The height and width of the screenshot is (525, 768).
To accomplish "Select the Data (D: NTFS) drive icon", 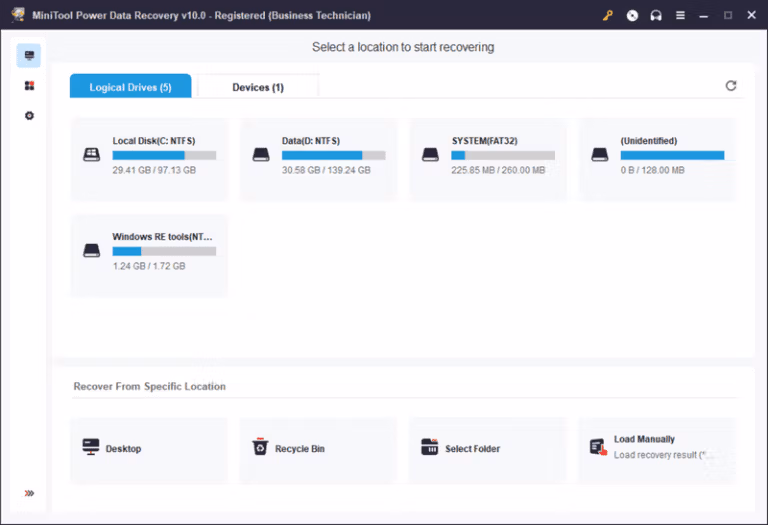I will click(261, 155).
